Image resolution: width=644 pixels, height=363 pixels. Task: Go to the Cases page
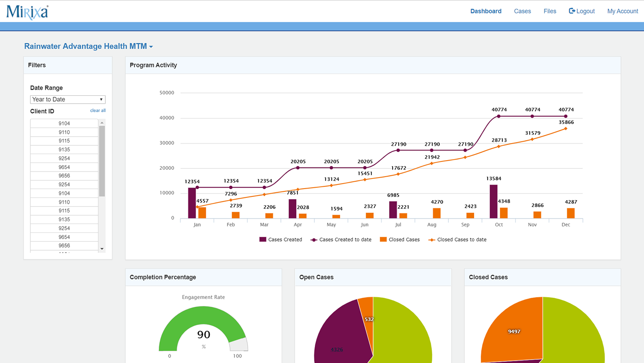click(522, 11)
